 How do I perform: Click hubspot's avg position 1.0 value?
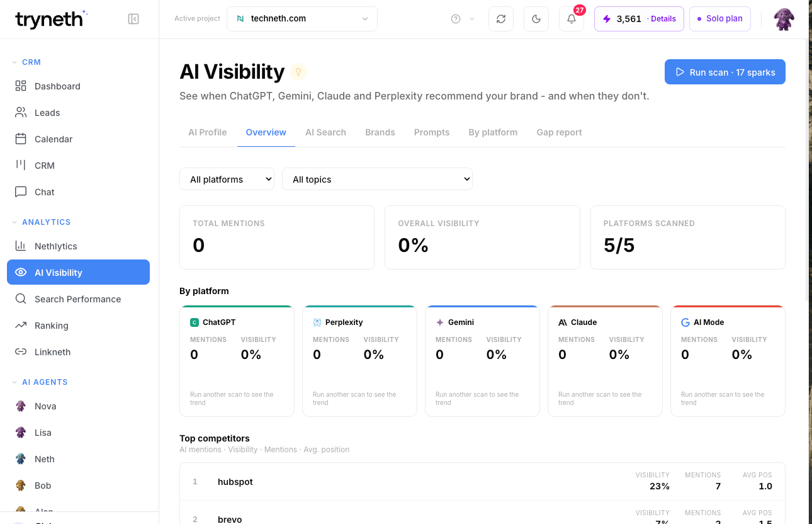[x=765, y=486]
